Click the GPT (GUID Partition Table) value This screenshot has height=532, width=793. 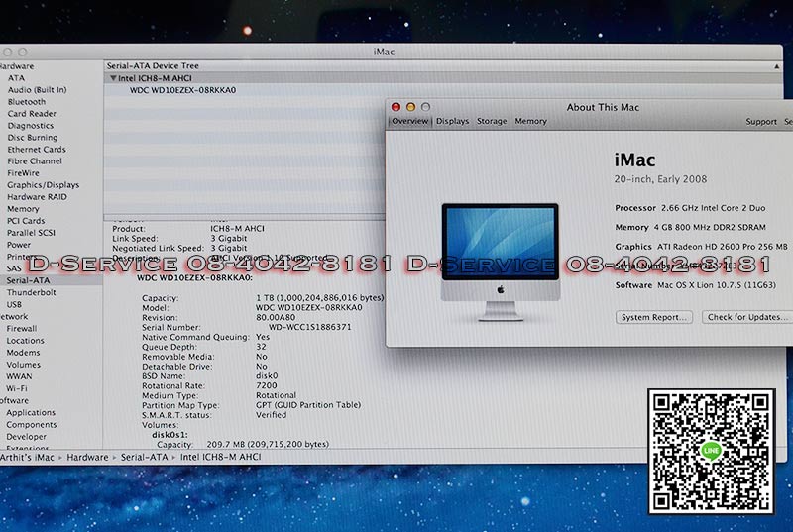(308, 405)
